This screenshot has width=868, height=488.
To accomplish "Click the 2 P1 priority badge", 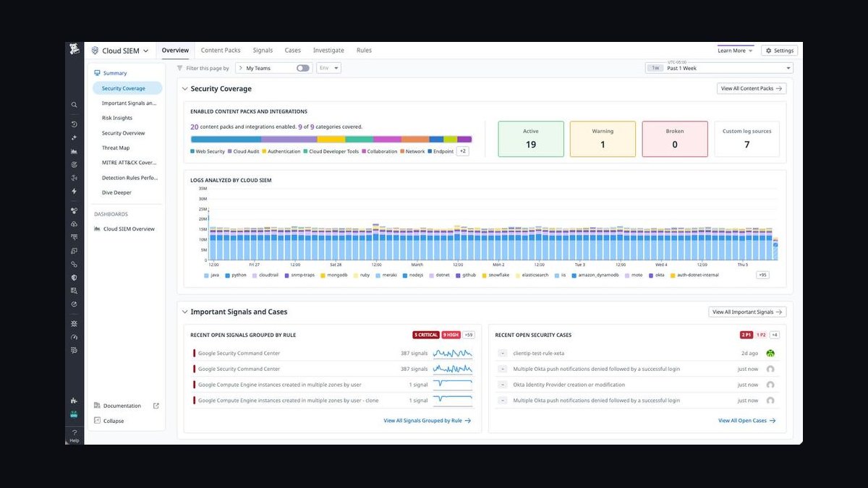I will pyautogui.click(x=746, y=335).
